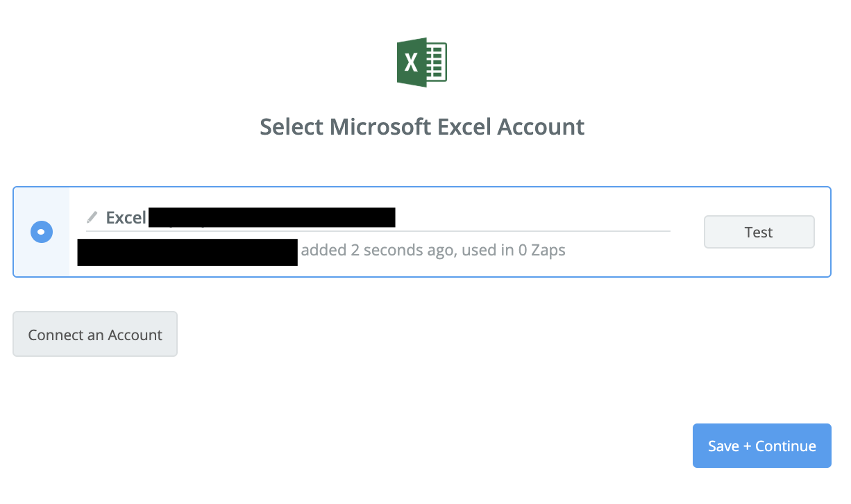Viewport: 851px width, 504px height.
Task: Select the Excel account radio button
Action: (x=42, y=232)
